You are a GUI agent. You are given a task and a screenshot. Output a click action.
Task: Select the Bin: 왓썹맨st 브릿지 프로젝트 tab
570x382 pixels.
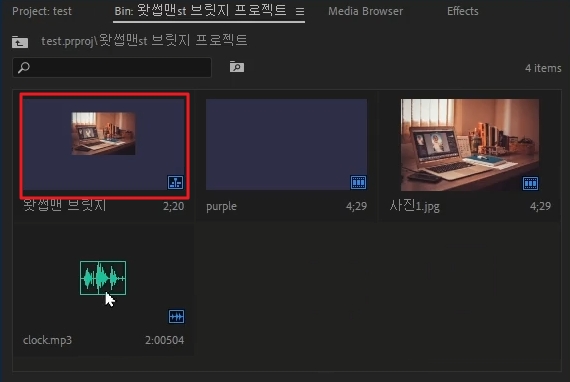coord(200,11)
